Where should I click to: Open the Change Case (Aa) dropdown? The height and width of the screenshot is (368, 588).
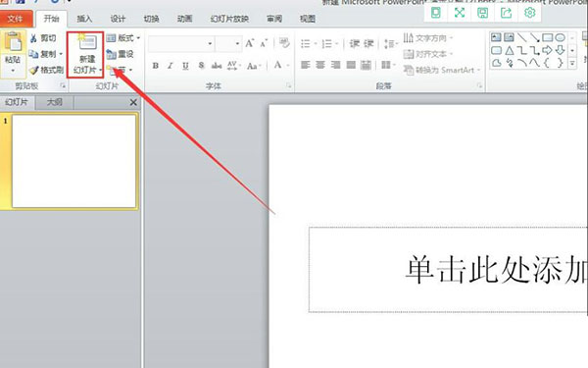click(254, 66)
